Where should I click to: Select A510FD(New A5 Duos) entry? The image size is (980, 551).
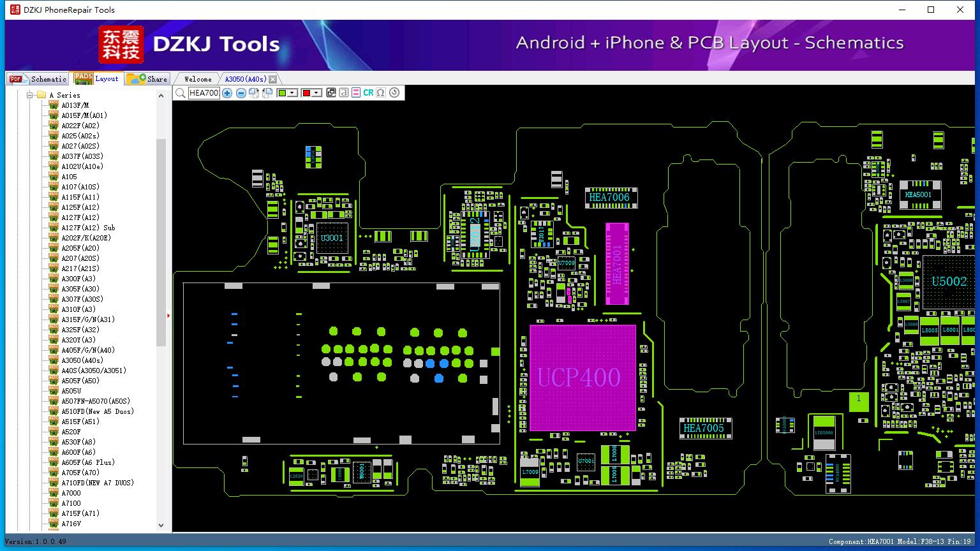click(x=98, y=411)
